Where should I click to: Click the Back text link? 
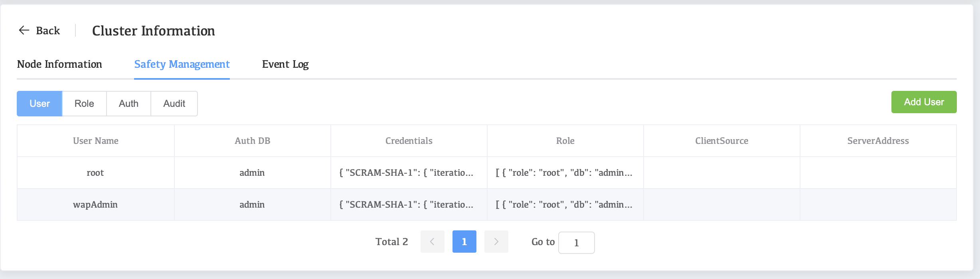[x=48, y=30]
